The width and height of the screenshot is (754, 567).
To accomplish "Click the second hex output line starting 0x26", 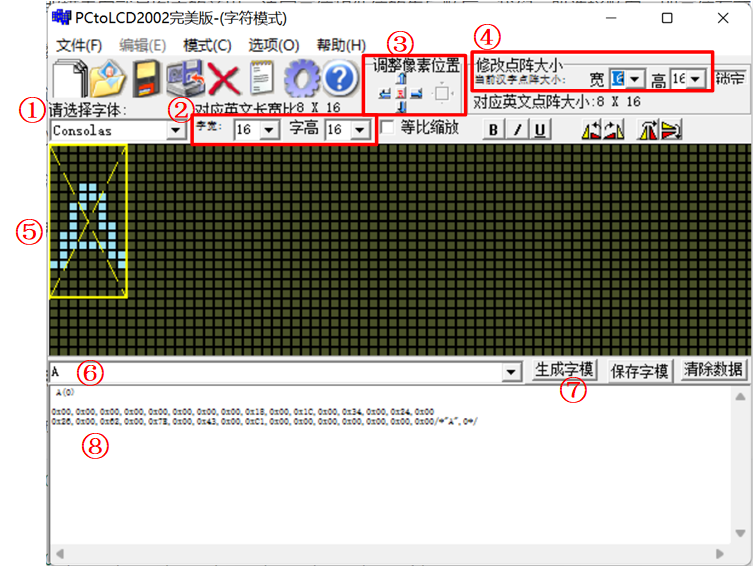I will point(264,422).
